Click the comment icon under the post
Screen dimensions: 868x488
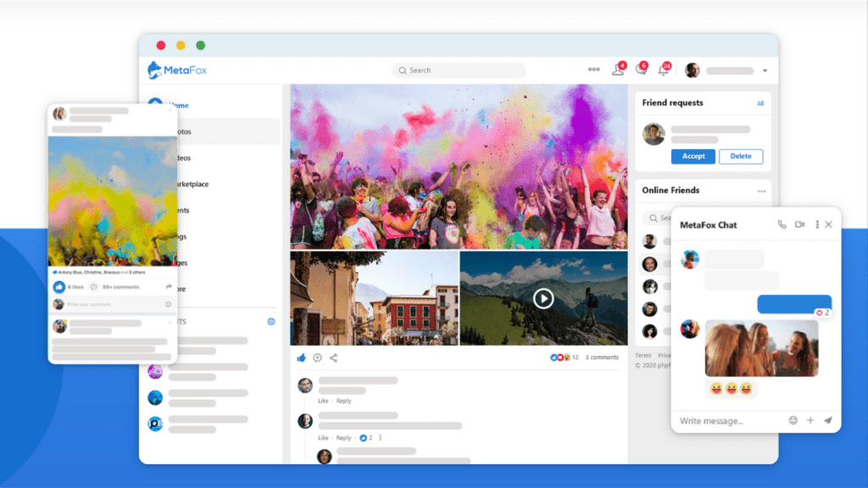(x=317, y=358)
